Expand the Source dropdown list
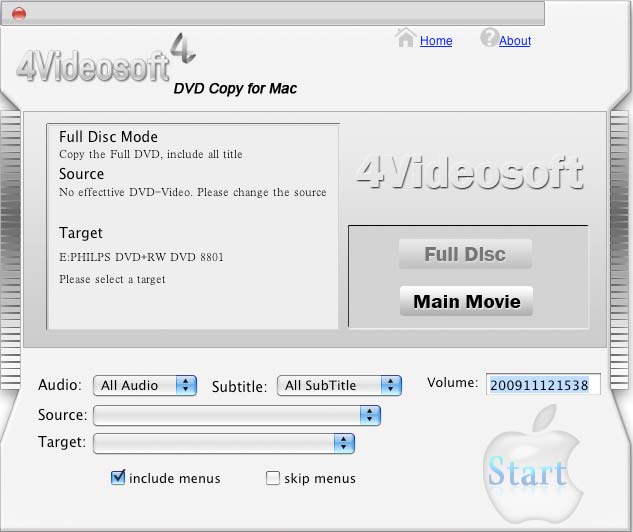The image size is (633, 532). click(237, 415)
